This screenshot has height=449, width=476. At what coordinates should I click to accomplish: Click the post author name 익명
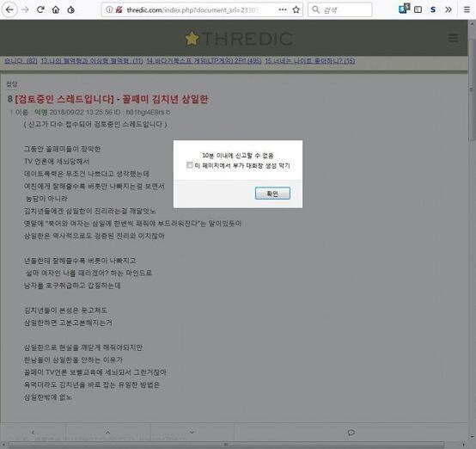click(x=40, y=112)
